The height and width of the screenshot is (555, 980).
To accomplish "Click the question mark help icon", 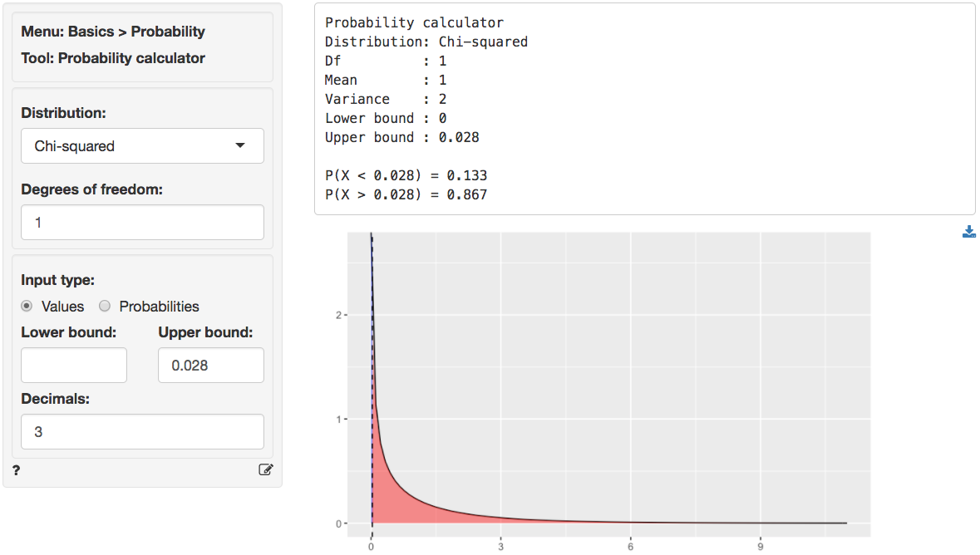I will [17, 470].
